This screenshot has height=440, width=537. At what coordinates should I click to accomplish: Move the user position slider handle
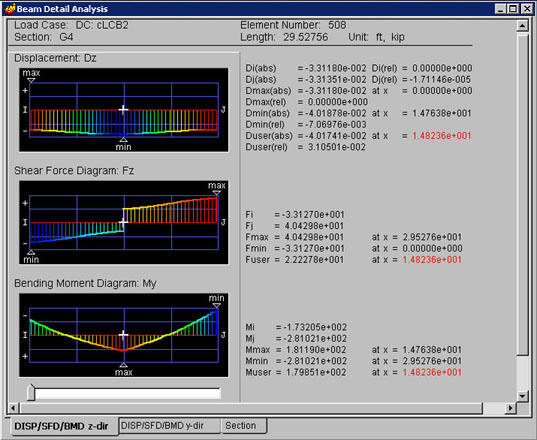pos(31,392)
